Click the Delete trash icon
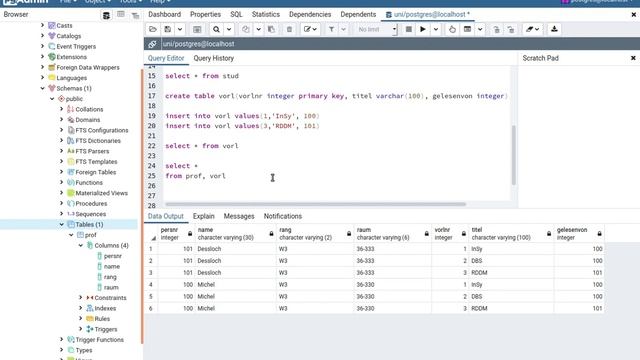Screen dimensions: 640x360 click(289, 29)
